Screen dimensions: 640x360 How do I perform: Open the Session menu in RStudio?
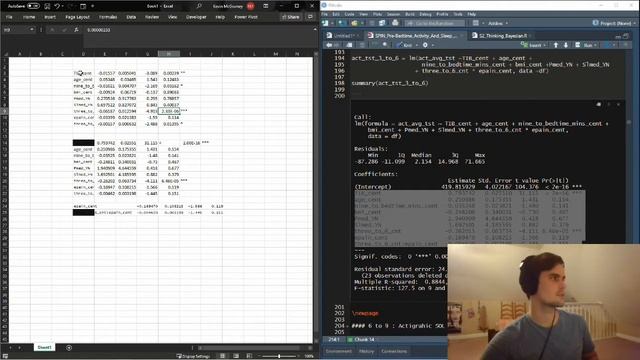(393, 14)
